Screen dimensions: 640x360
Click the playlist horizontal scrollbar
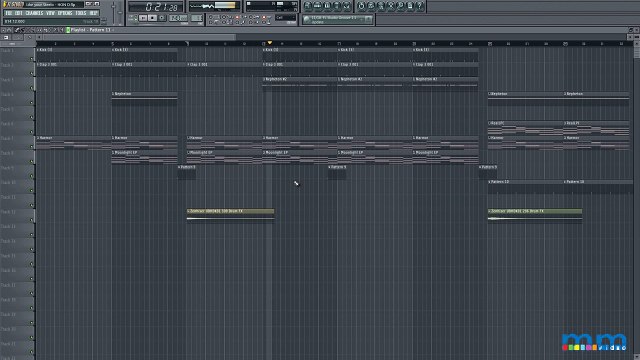[140, 37]
